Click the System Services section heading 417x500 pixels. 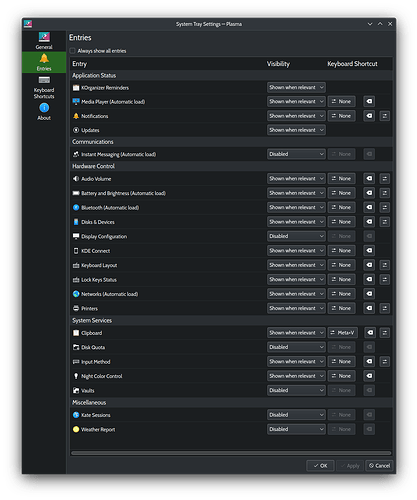coord(92,320)
